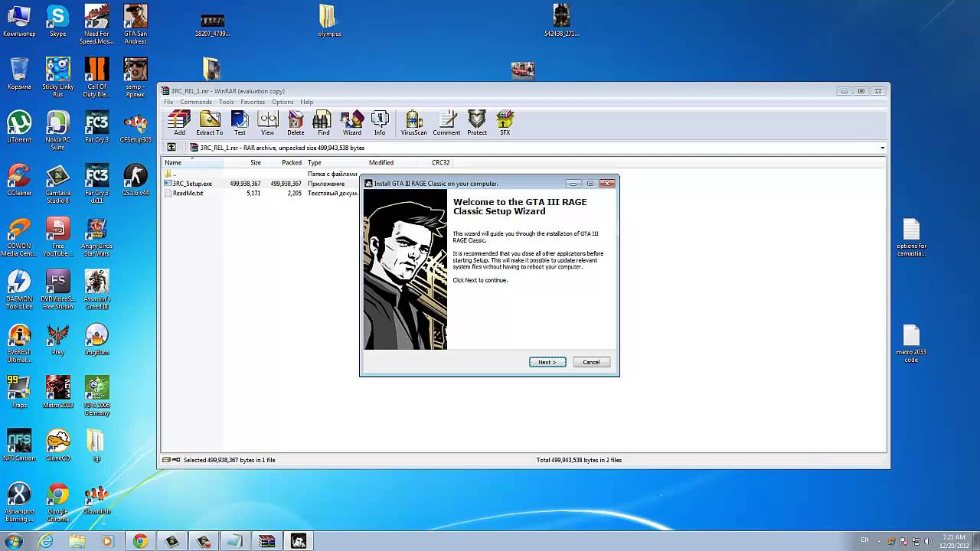Open the View tool in WinRAR

click(x=267, y=122)
